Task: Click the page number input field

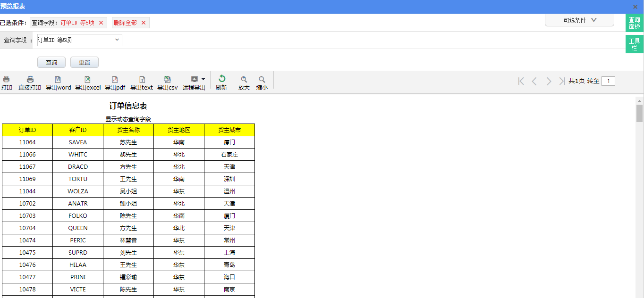Action: coord(608,81)
